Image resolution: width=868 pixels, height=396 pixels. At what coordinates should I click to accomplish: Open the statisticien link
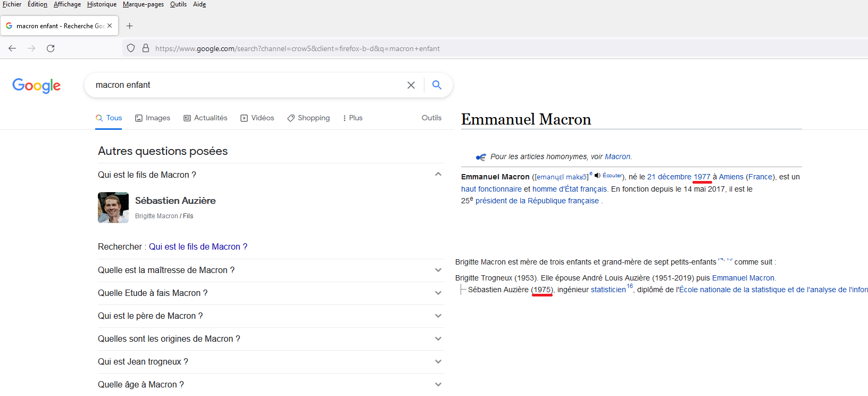(608, 290)
